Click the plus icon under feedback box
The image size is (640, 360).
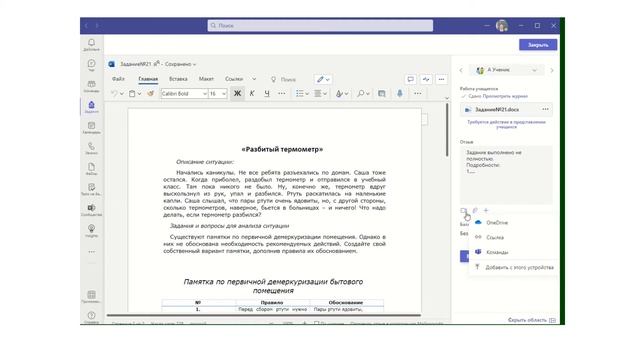pyautogui.click(x=486, y=211)
